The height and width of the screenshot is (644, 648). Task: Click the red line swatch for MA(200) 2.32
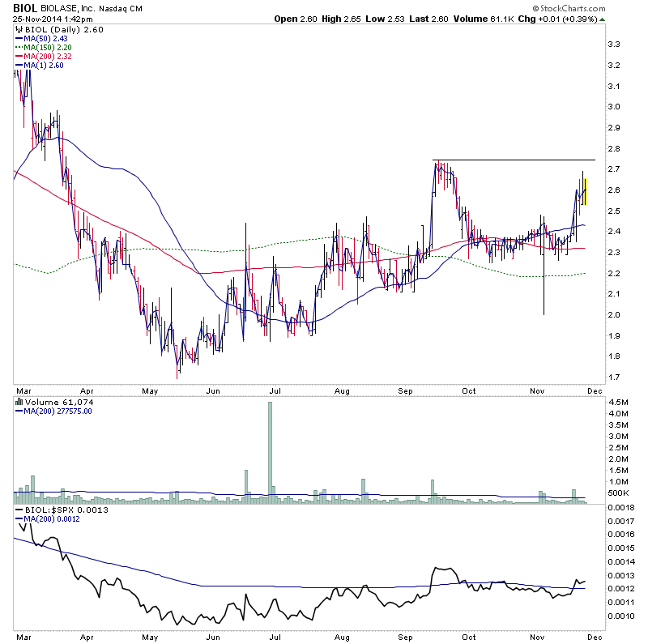19,57
